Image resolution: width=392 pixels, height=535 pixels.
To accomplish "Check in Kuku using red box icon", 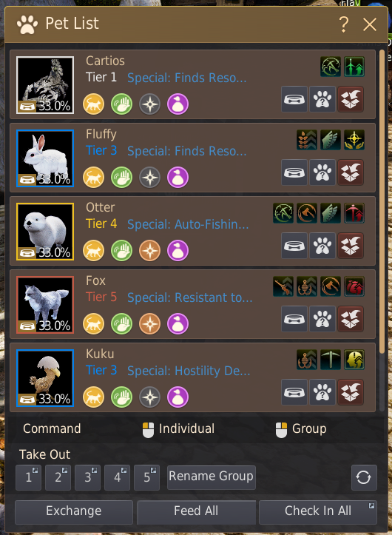I will click(351, 392).
